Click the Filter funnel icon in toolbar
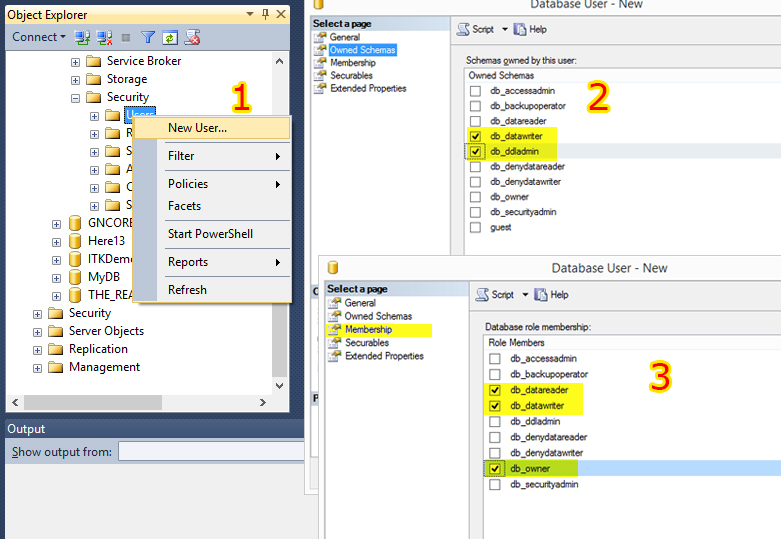 pyautogui.click(x=148, y=37)
